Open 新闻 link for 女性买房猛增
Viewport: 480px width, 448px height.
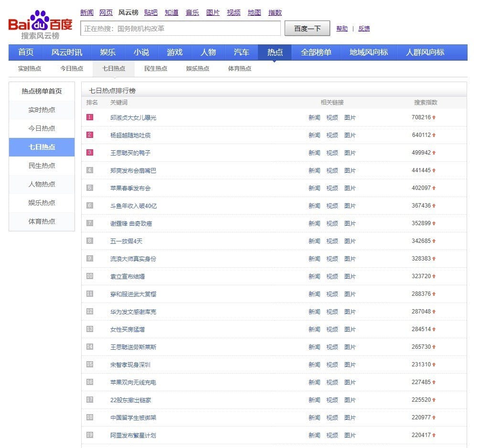click(x=314, y=329)
